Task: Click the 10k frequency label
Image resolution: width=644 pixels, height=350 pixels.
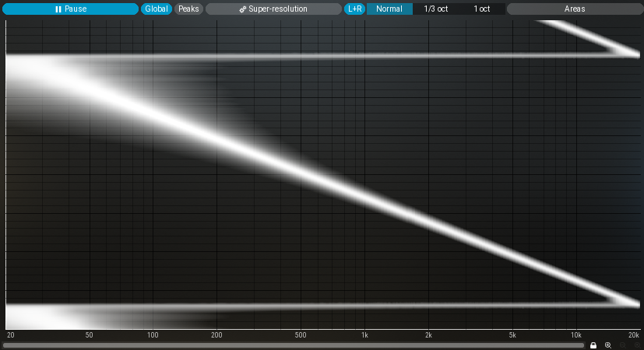Action: pos(575,335)
